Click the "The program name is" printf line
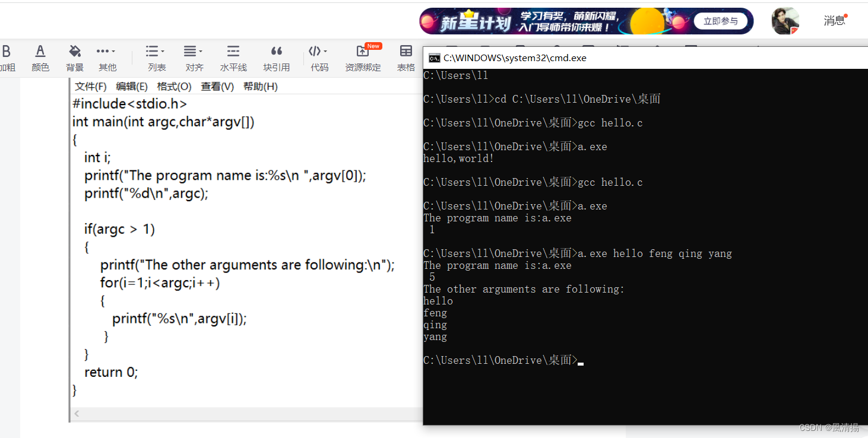The image size is (868, 438). 225,175
